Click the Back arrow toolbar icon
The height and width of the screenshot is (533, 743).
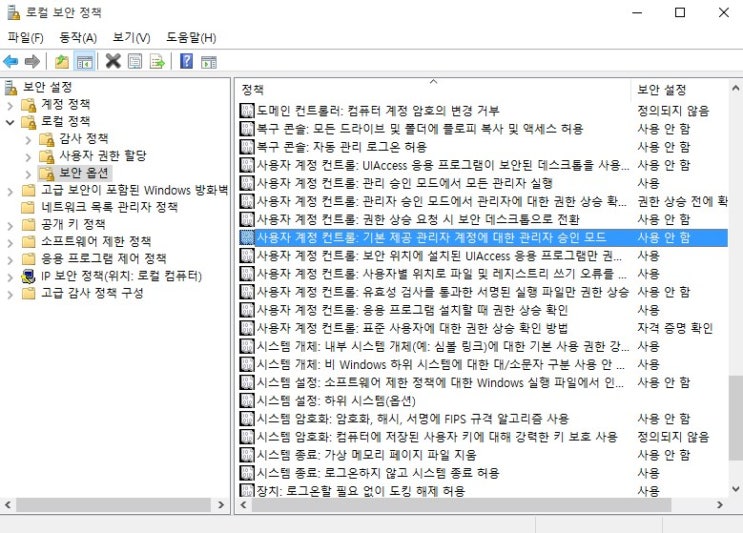tap(10, 62)
